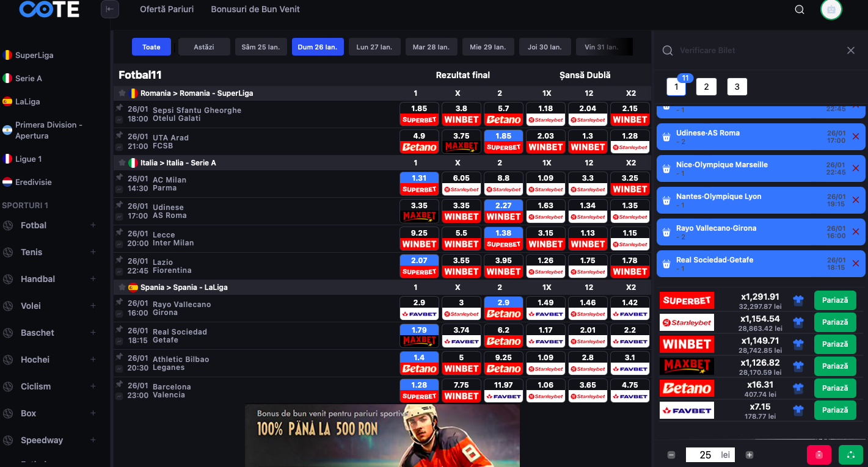Expand Speedway in sports sidebar
Image resolution: width=868 pixels, height=467 pixels.
click(x=93, y=440)
